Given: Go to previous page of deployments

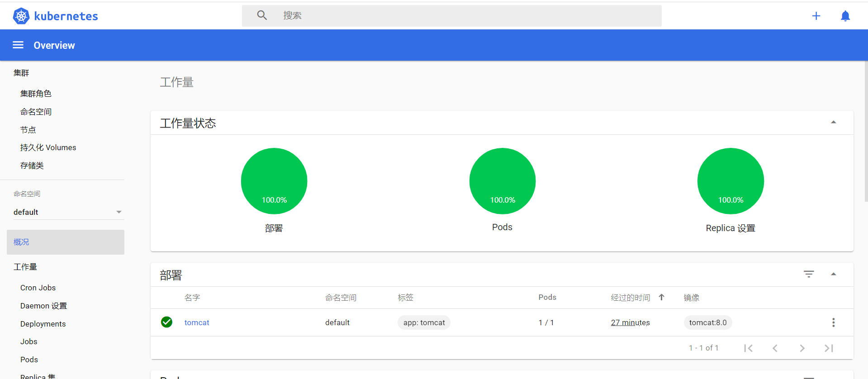Looking at the screenshot, I should click(x=775, y=348).
